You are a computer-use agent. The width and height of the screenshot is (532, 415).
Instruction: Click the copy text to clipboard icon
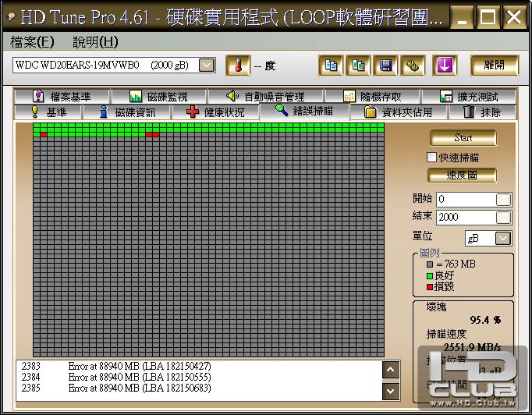point(331,66)
